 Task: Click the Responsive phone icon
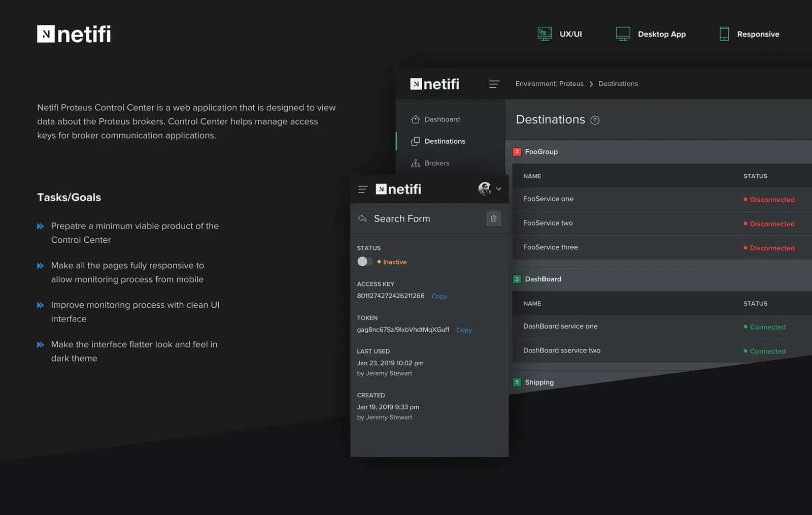click(724, 34)
